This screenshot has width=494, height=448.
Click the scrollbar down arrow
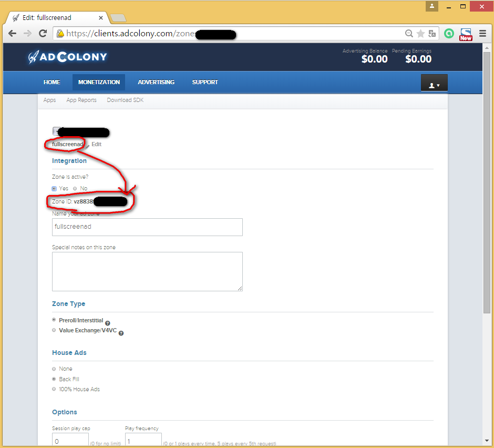tap(487, 441)
